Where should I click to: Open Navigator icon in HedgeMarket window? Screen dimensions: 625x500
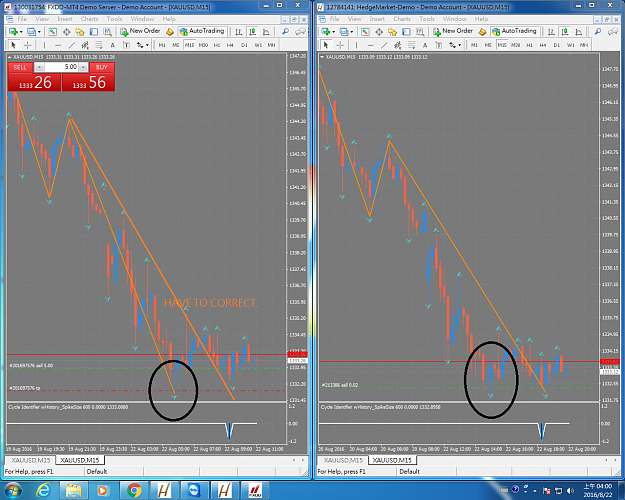click(393, 31)
